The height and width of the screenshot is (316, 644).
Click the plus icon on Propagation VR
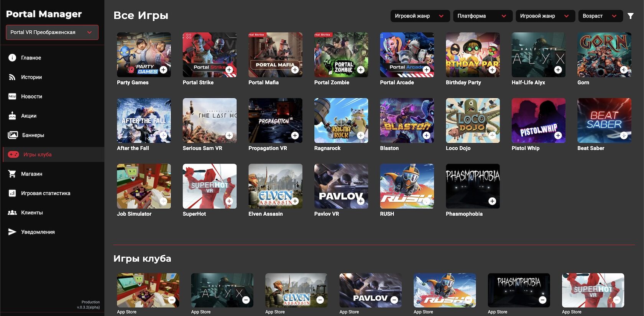click(295, 135)
